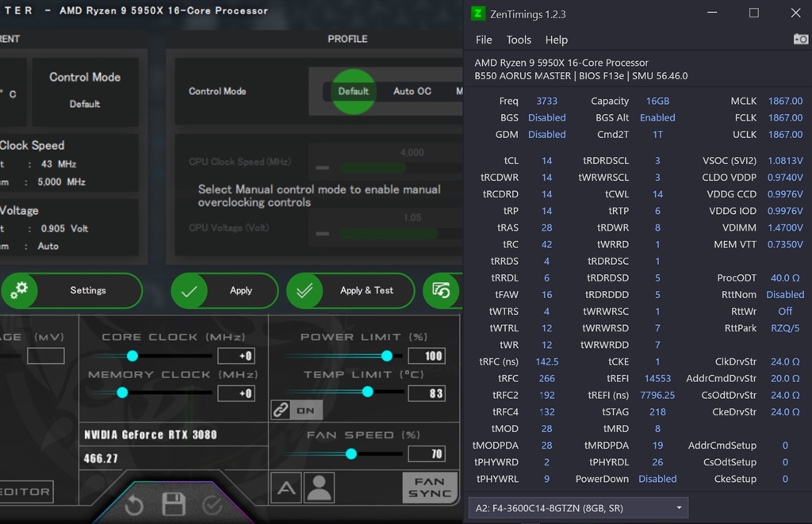Toggle the FAN SYNC button

(x=430, y=488)
